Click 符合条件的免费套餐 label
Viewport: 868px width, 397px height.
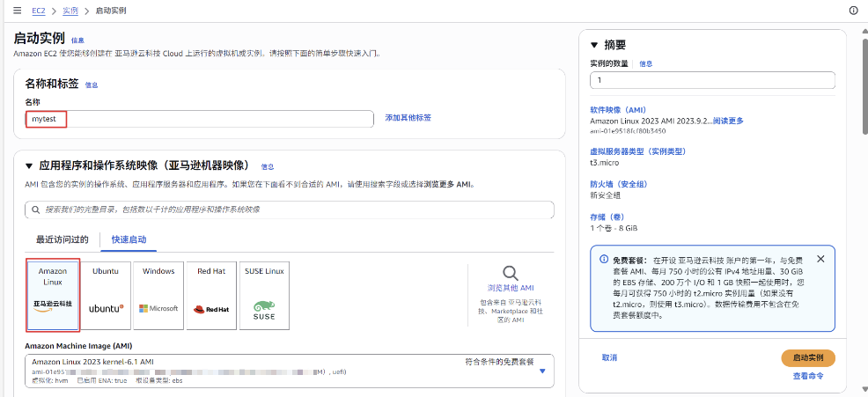coord(499,362)
